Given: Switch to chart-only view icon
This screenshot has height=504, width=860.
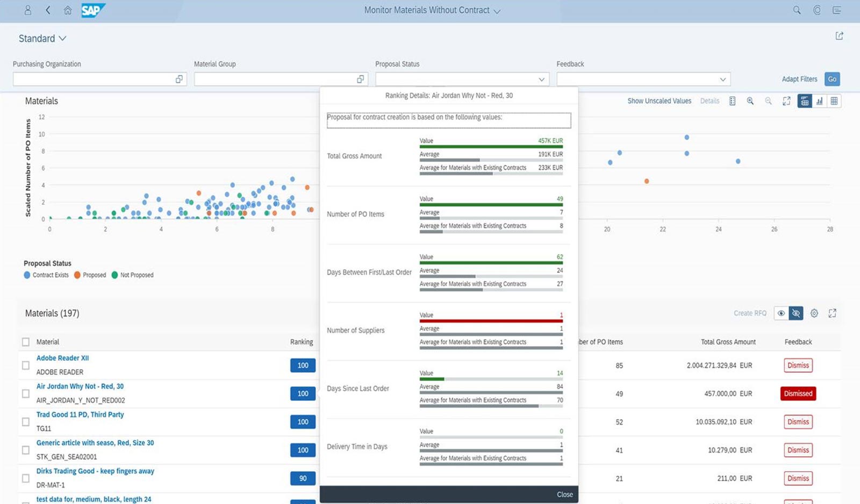Looking at the screenshot, I should click(819, 101).
